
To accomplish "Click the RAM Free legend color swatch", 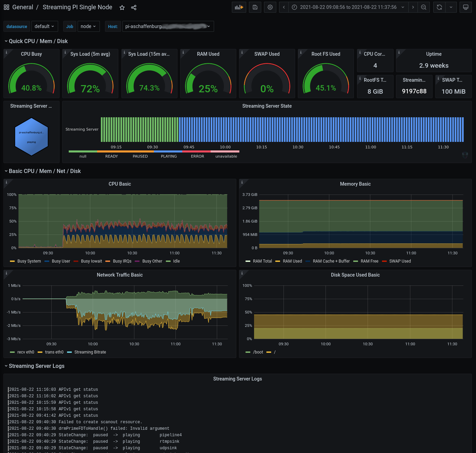I will tap(356, 261).
